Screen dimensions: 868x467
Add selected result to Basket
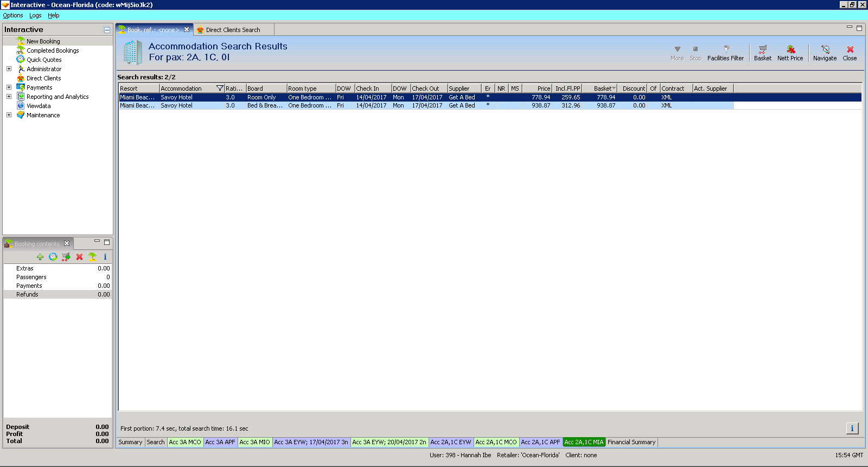click(x=762, y=53)
